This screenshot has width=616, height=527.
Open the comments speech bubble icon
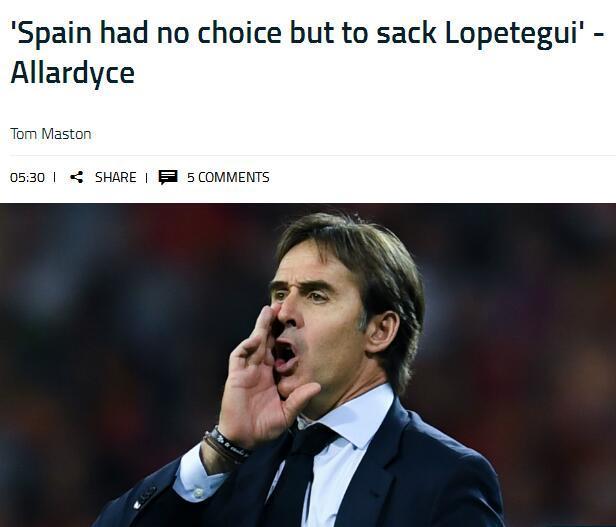pyautogui.click(x=168, y=177)
